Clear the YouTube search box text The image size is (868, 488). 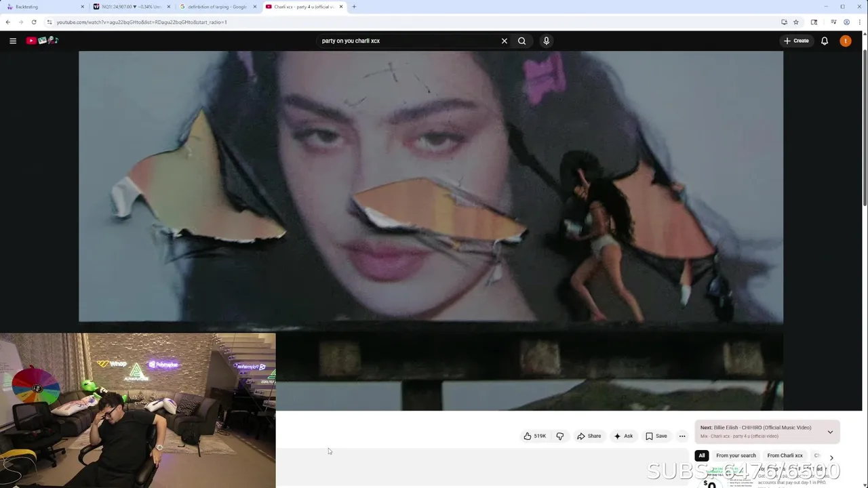pyautogui.click(x=505, y=41)
